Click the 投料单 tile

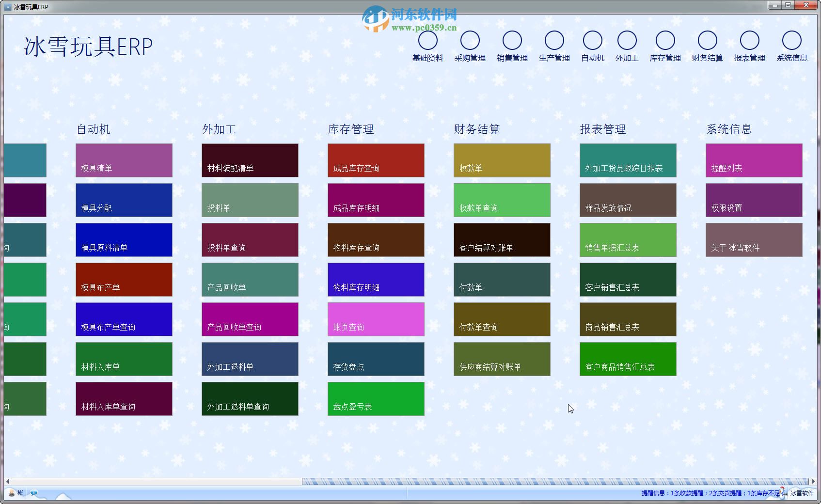pyautogui.click(x=250, y=200)
